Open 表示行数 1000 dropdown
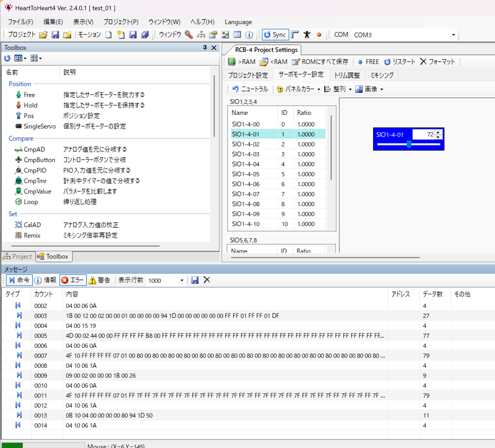 (181, 280)
